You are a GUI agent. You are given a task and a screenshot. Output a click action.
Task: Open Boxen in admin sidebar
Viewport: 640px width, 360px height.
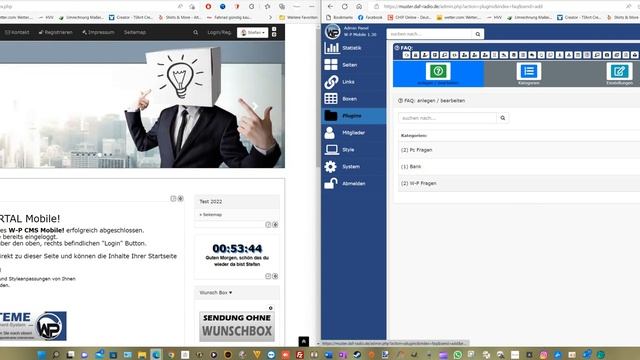[x=349, y=99]
